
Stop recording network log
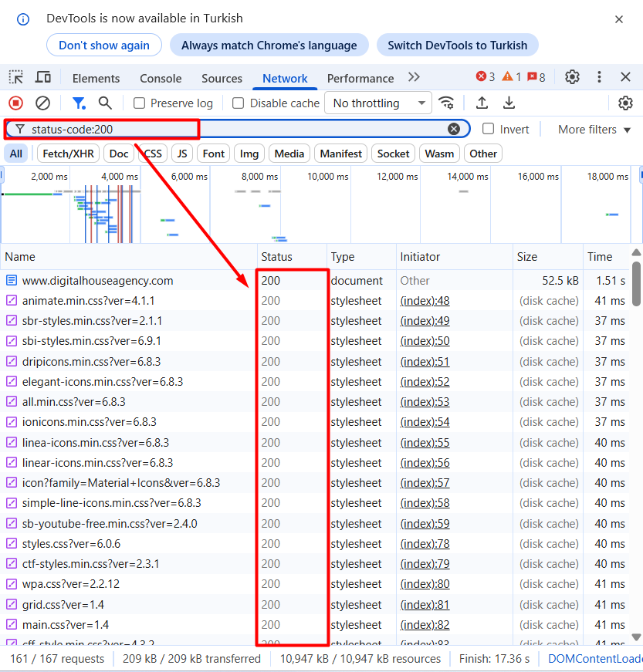15,103
